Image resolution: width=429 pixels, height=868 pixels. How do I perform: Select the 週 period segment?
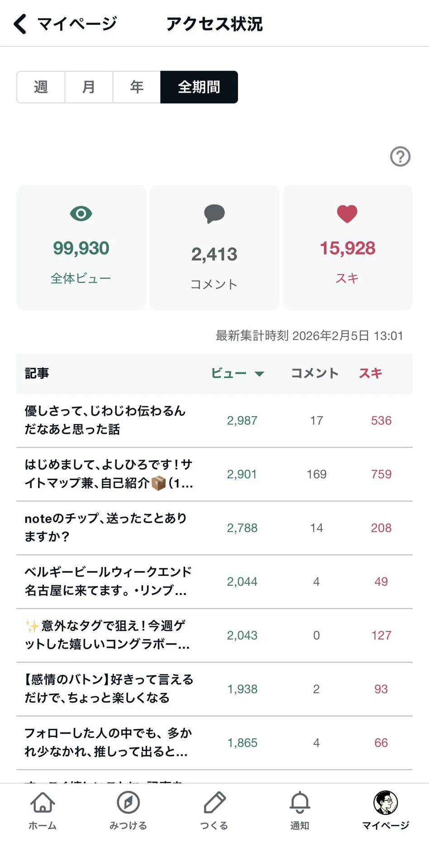tap(41, 87)
